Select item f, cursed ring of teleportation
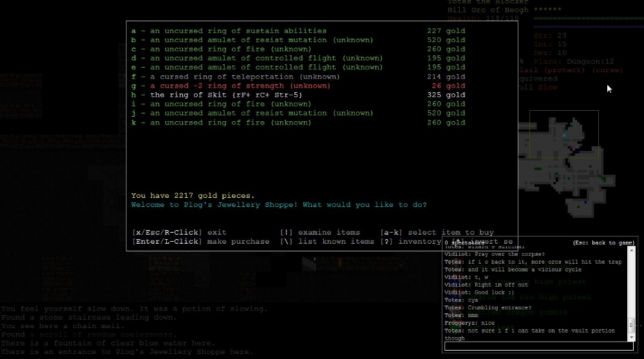The height and width of the screenshot is (359, 644). coord(298,77)
